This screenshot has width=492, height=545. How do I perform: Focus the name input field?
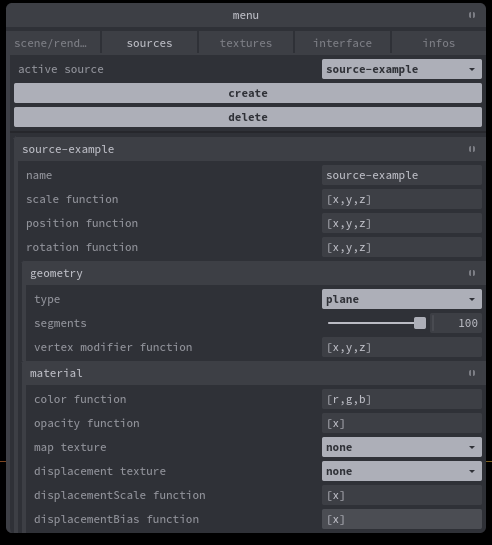tap(402, 175)
